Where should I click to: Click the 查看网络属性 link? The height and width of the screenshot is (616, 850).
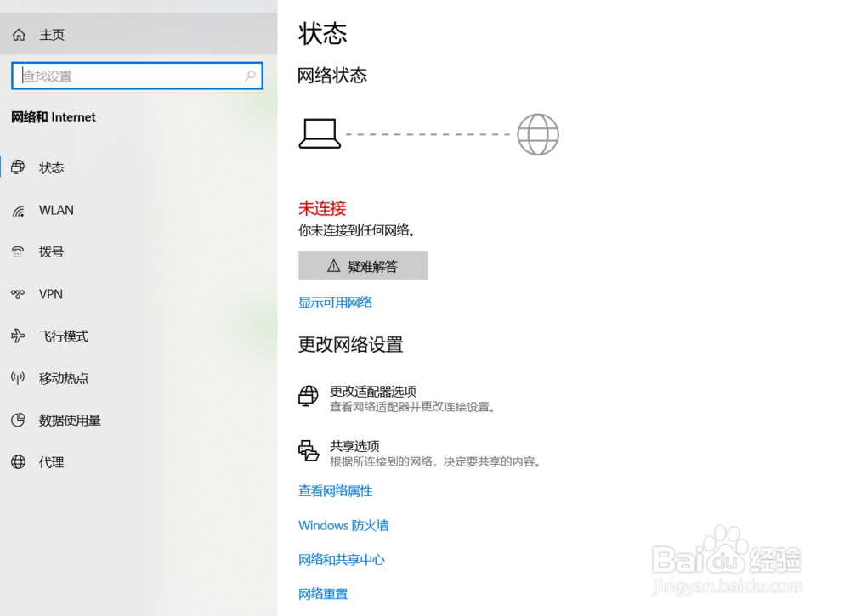pos(336,490)
